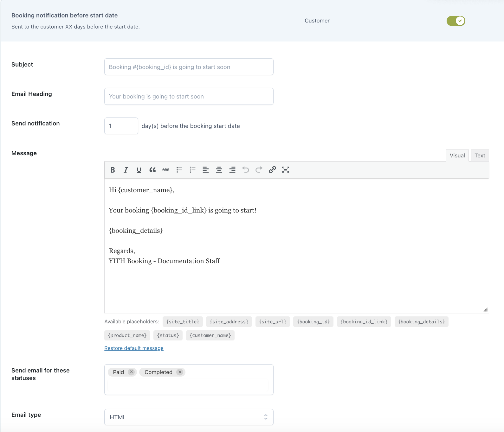Click the {booking_id_link} placeholder chip
The width and height of the screenshot is (504, 432).
[x=364, y=322]
